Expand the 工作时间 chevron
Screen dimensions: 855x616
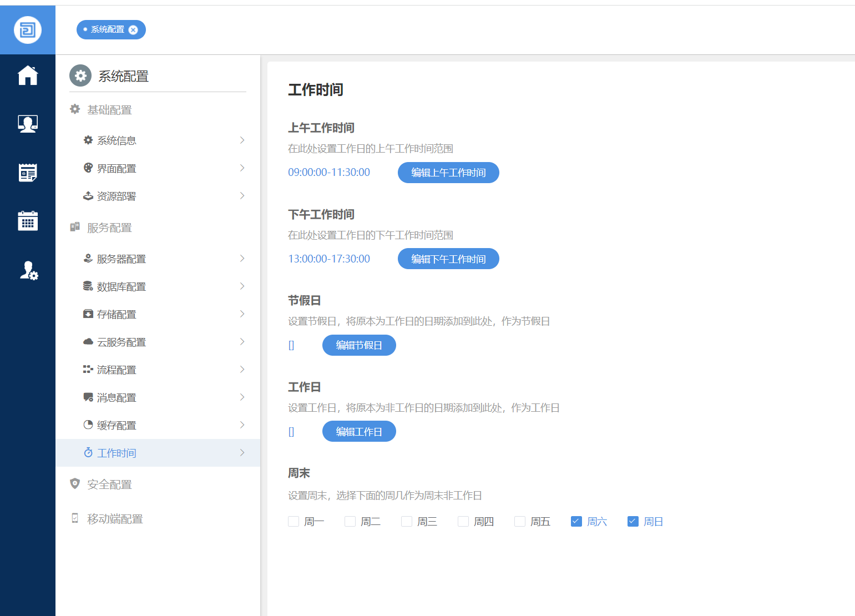click(242, 453)
